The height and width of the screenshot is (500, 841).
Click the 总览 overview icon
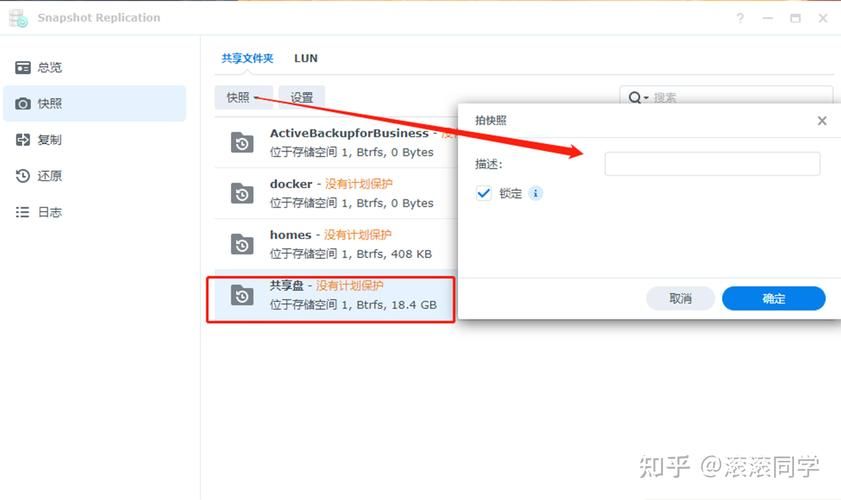click(x=23, y=67)
